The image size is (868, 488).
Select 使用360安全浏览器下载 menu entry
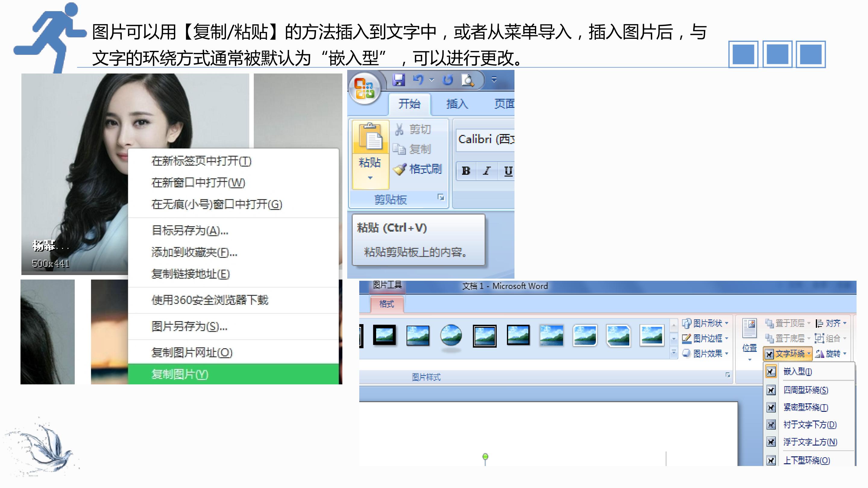(233, 300)
